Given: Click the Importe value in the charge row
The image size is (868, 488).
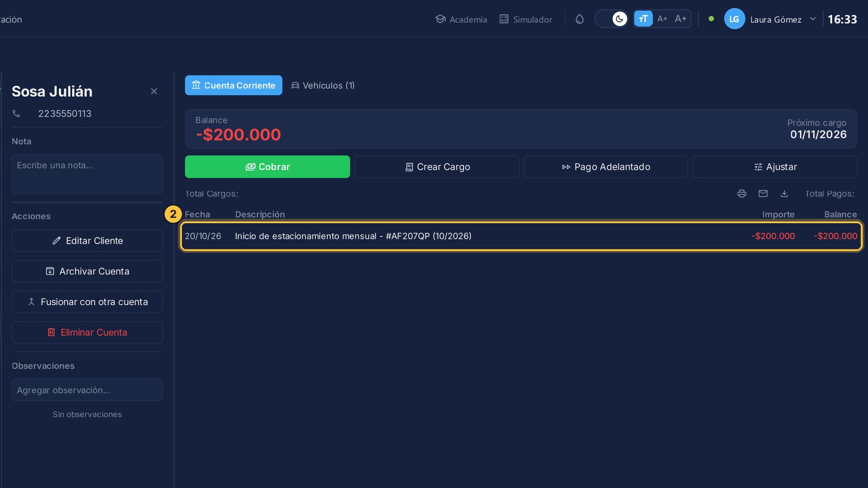Looking at the screenshot, I should pos(773,236).
